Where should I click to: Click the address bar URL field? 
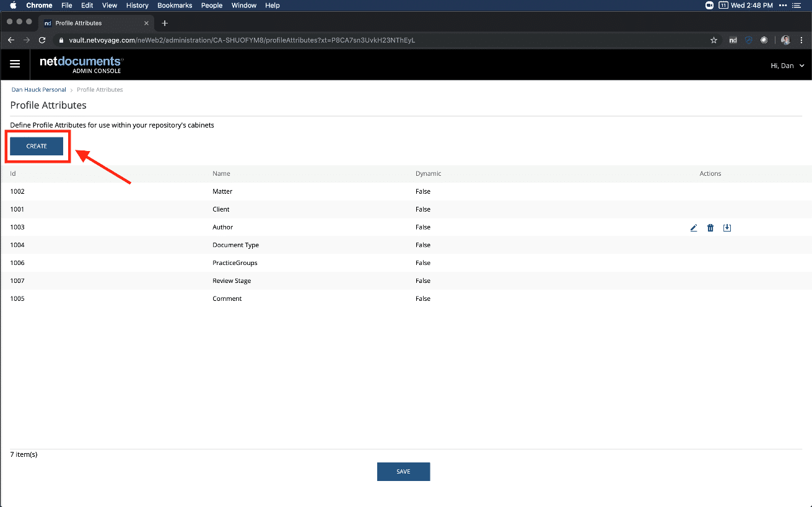pyautogui.click(x=384, y=40)
